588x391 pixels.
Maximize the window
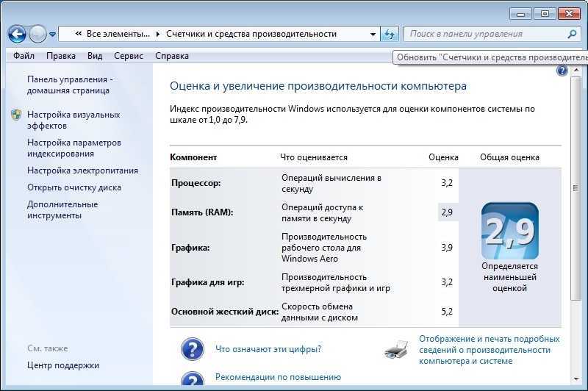545,14
